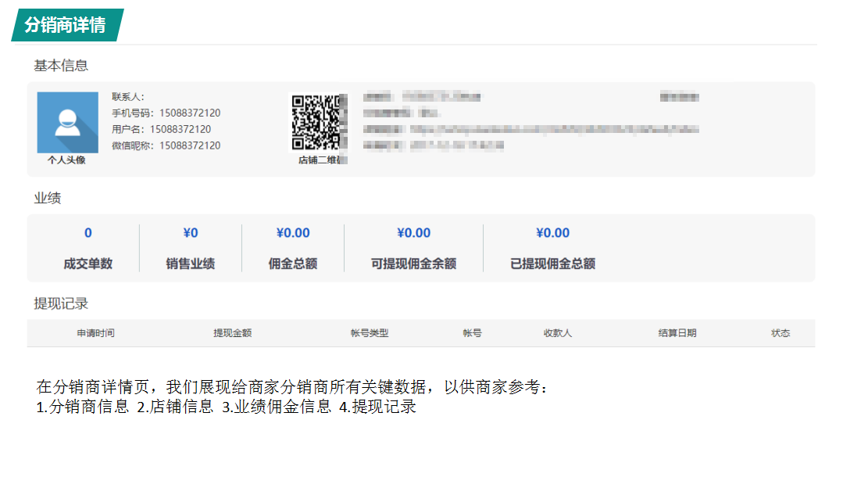Click the 用户名 value
This screenshot has width=868, height=488.
tap(180, 129)
